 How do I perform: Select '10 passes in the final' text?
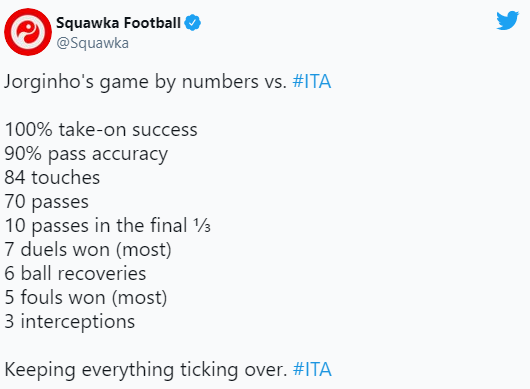click(x=96, y=226)
